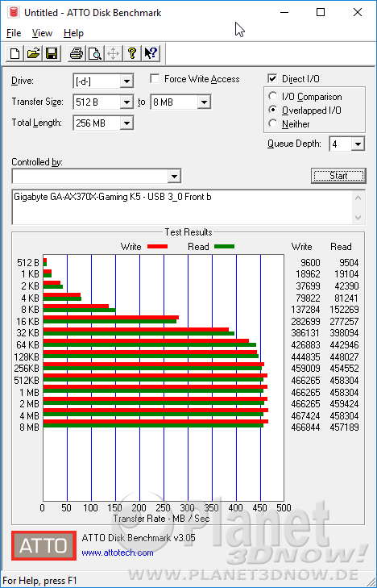Select the I/O Comparison radio button

[273, 96]
